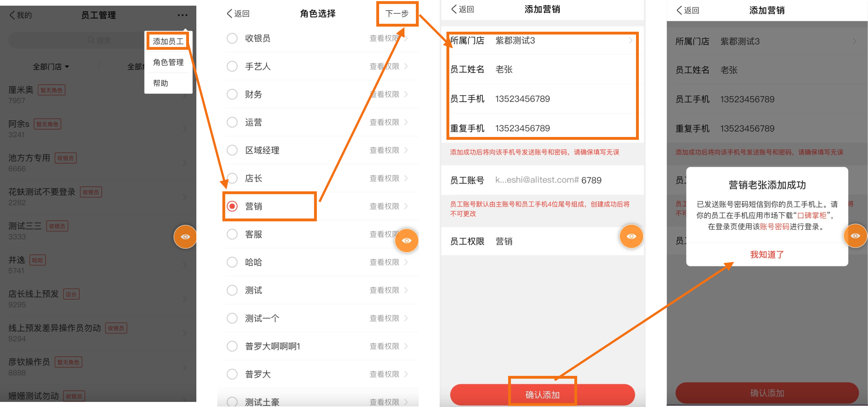Edit 重复手机 field with 13523456789
This screenshot has height=407, width=868.
[542, 128]
